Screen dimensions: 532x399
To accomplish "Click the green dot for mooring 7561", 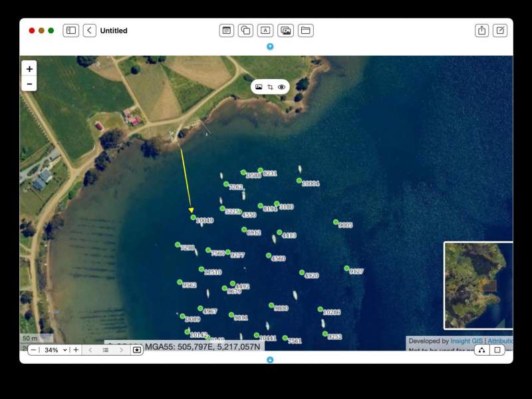I will (x=285, y=338).
